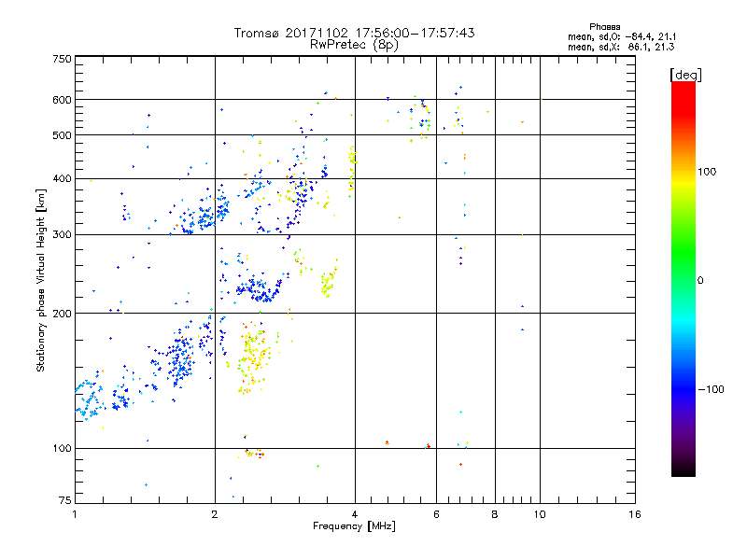Click the '[deg]' colorbar unit label
Image resolution: width=747 pixels, height=560 pixels.
(685, 75)
